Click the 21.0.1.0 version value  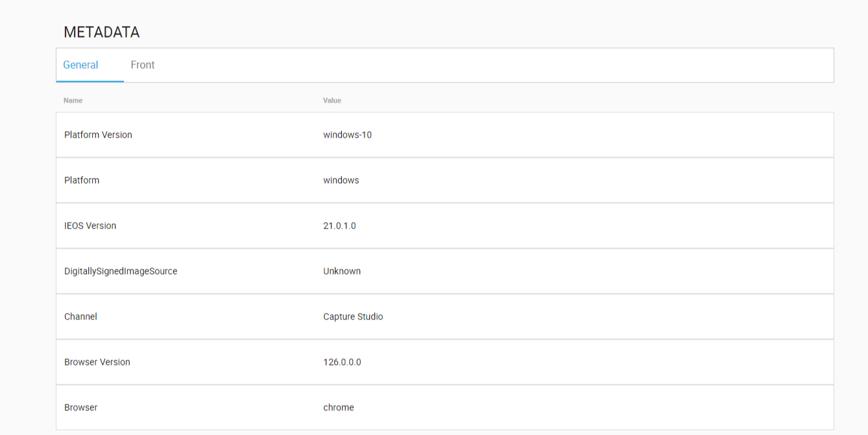pyautogui.click(x=339, y=226)
